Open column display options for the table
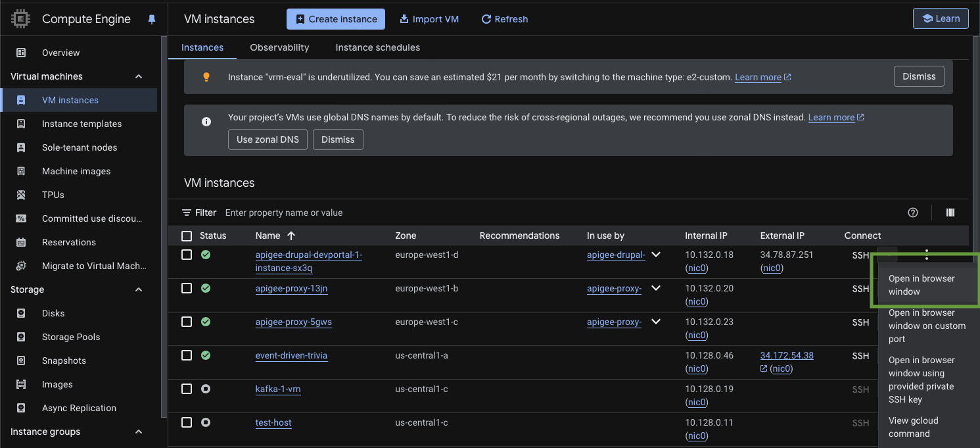 950,212
